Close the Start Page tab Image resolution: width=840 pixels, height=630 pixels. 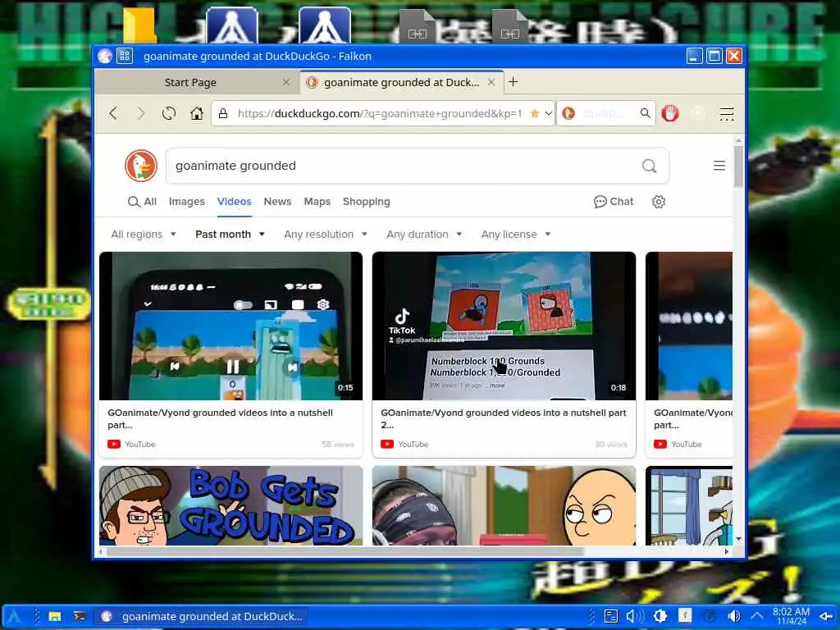point(286,82)
